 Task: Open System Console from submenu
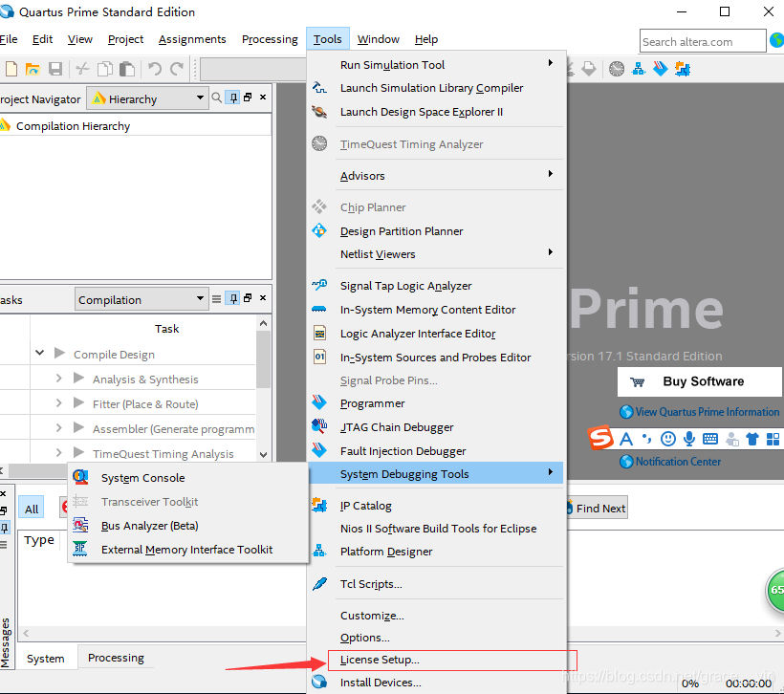coord(188,478)
